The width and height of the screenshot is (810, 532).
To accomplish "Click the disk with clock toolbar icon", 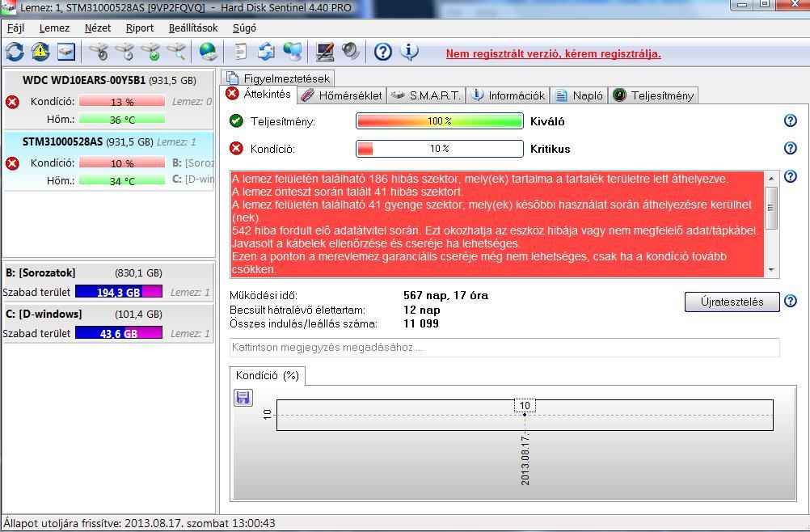I will click(124, 52).
